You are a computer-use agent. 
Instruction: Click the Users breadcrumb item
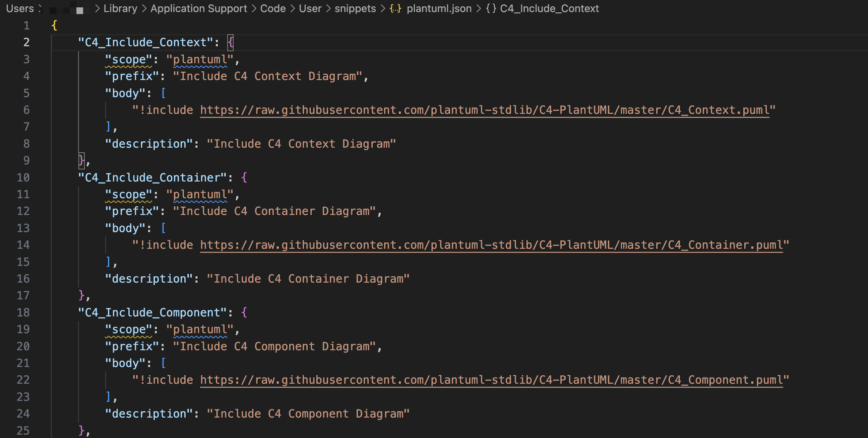click(x=20, y=8)
